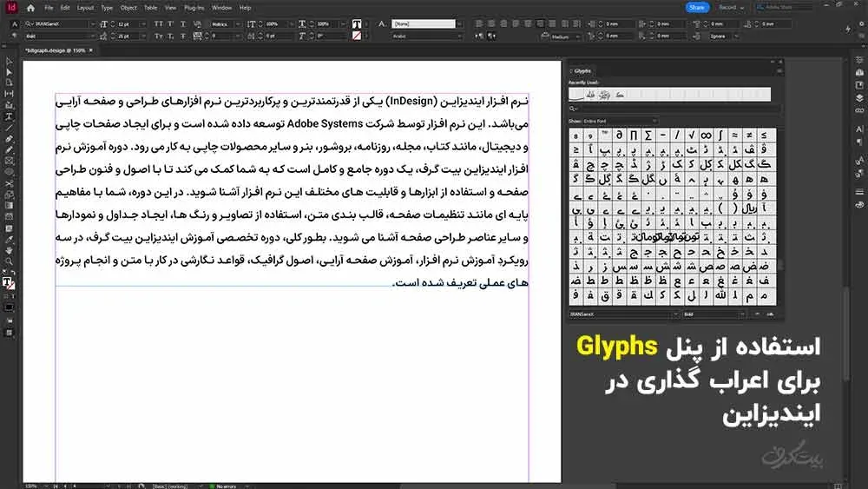Choose the Page tool

[9, 83]
